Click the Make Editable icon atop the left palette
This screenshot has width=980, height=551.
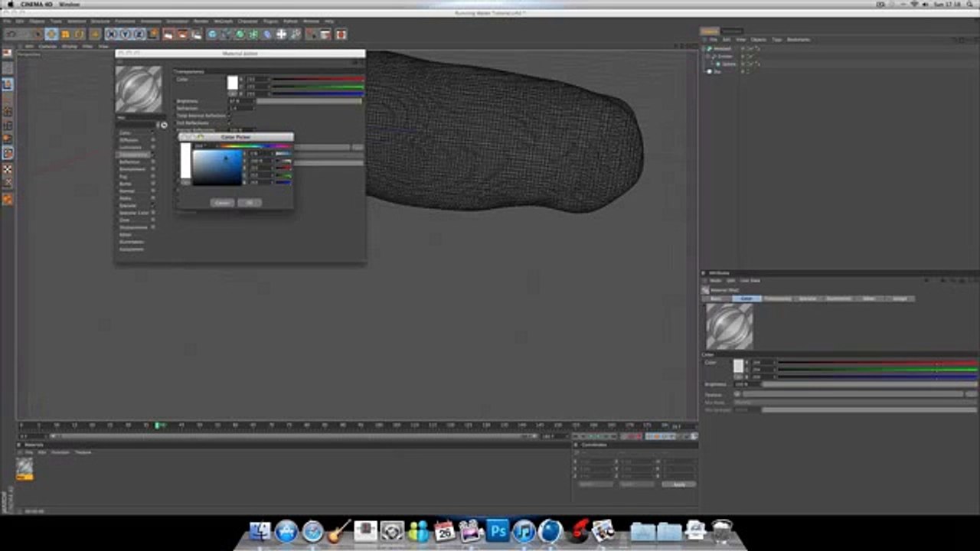click(x=8, y=53)
